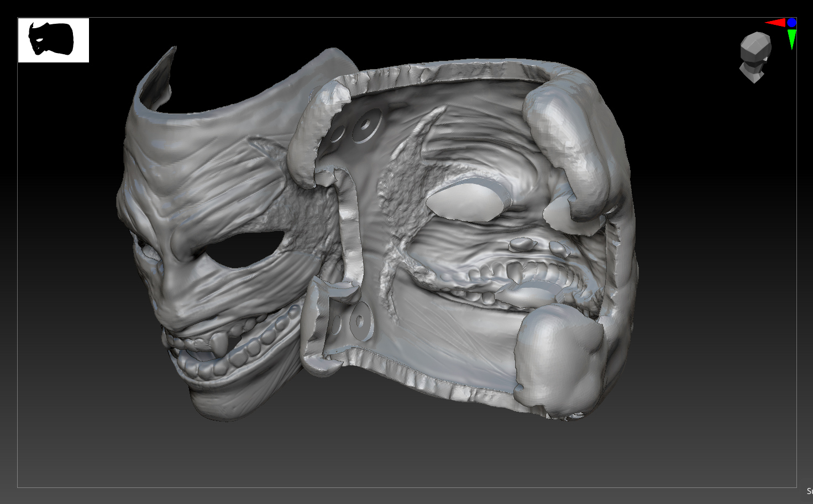Click the green Y-axis arrow gizmo
The height and width of the screenshot is (504, 813).
point(792,39)
